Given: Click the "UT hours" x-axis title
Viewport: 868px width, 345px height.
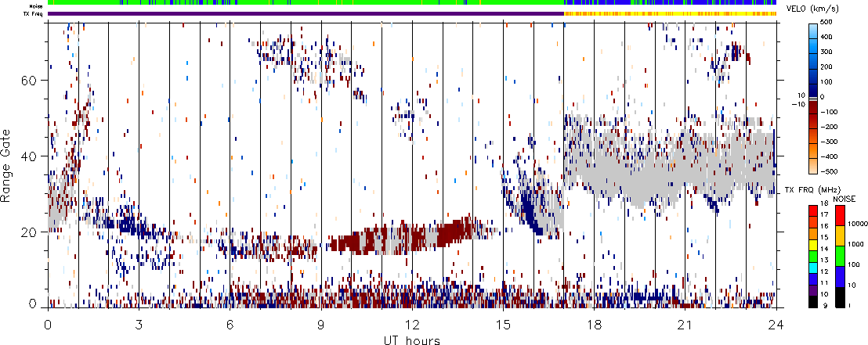Looking at the screenshot, I should 412,339.
